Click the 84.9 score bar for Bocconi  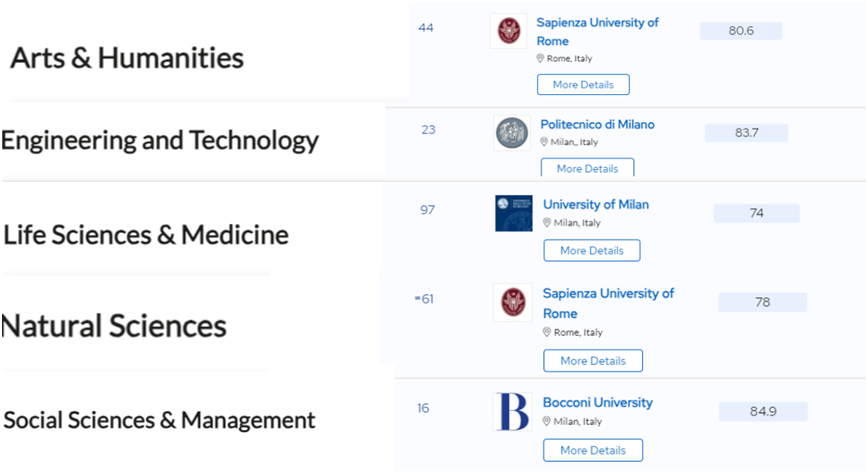[763, 412]
